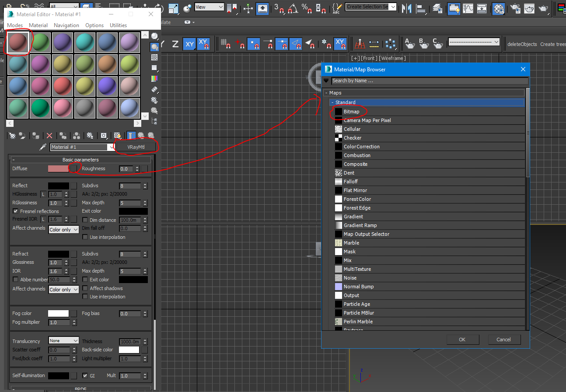Toggle the Affect shadows checkbox

(x=85, y=288)
